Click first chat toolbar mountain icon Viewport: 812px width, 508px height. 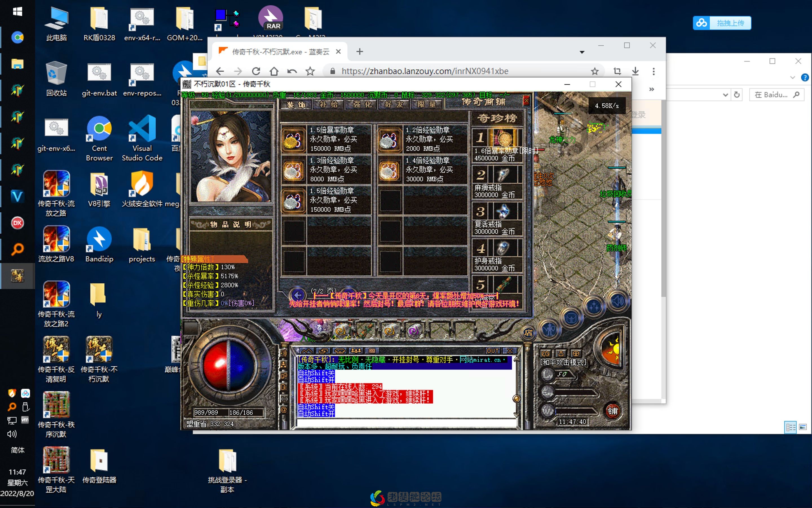(x=307, y=351)
